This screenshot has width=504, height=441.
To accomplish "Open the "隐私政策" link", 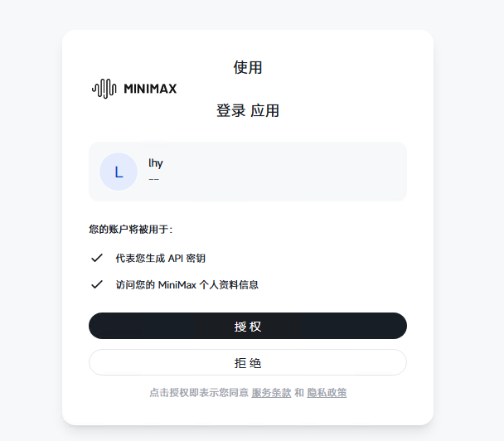I will coord(327,393).
